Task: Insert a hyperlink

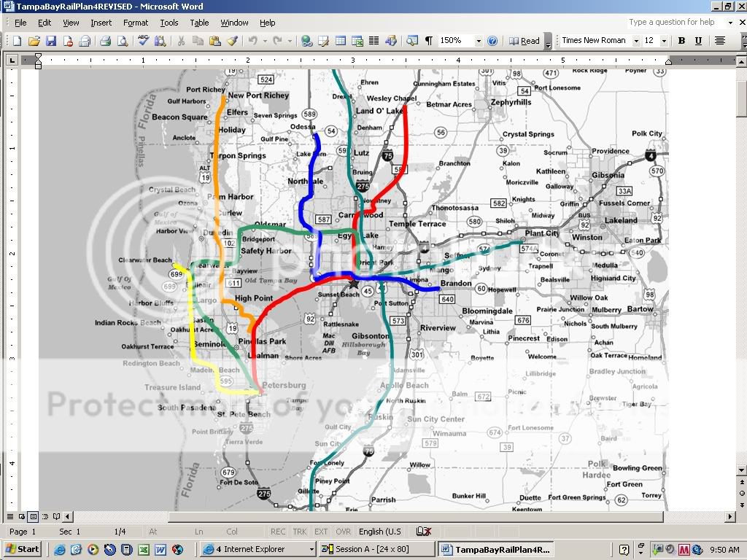Action: (306, 41)
